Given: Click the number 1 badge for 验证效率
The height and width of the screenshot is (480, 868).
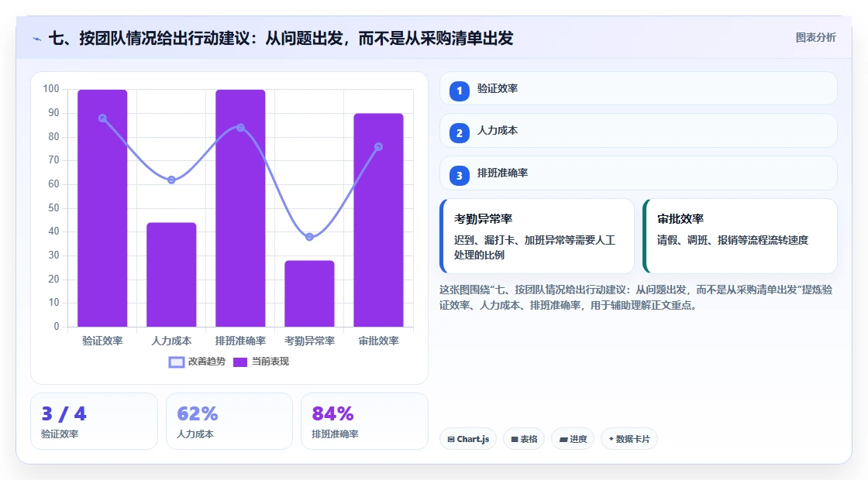Looking at the screenshot, I should point(459,91).
